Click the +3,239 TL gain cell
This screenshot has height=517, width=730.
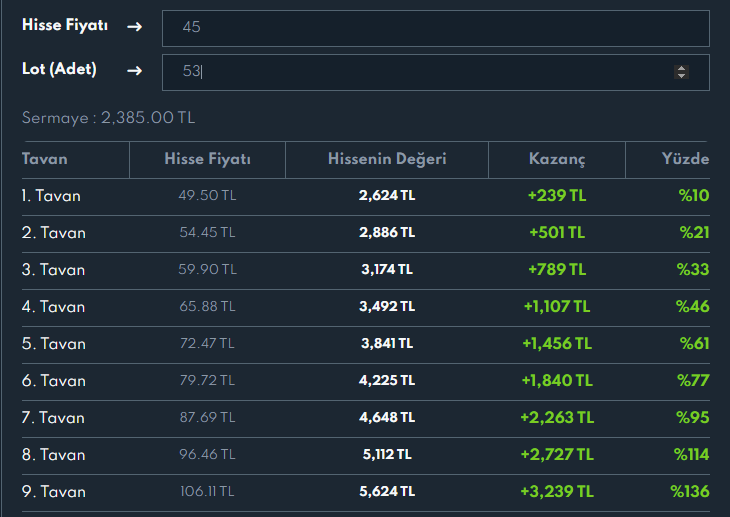(557, 491)
